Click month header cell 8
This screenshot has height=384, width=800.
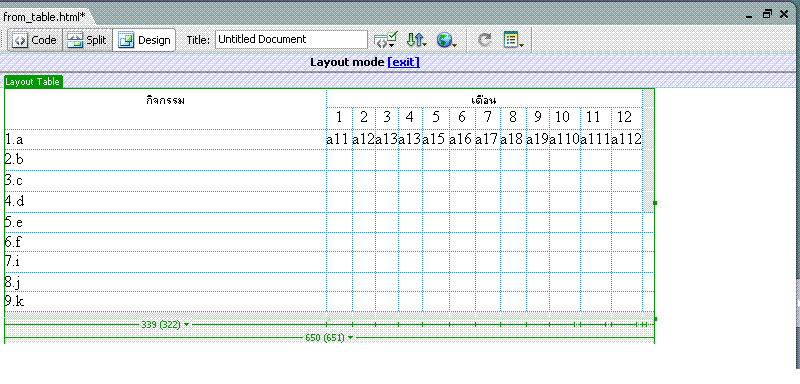[x=513, y=118]
